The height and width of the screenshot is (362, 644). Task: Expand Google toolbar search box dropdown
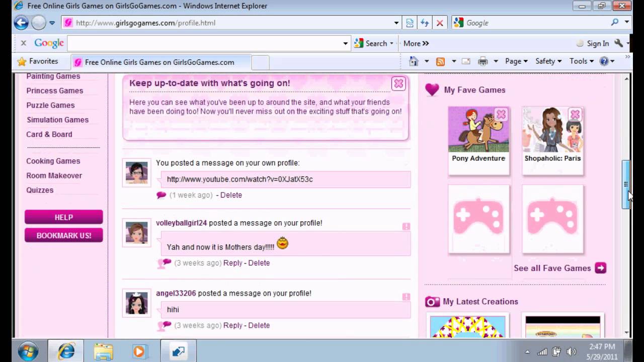(345, 44)
